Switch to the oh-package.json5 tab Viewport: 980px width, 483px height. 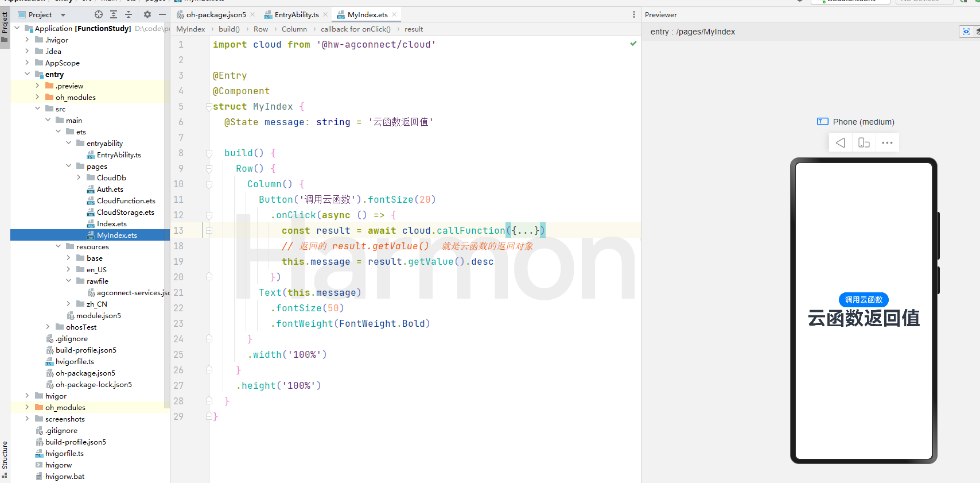pyautogui.click(x=216, y=14)
